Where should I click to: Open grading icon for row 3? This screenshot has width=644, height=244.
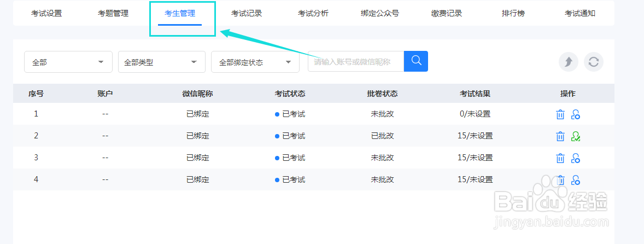pyautogui.click(x=576, y=158)
